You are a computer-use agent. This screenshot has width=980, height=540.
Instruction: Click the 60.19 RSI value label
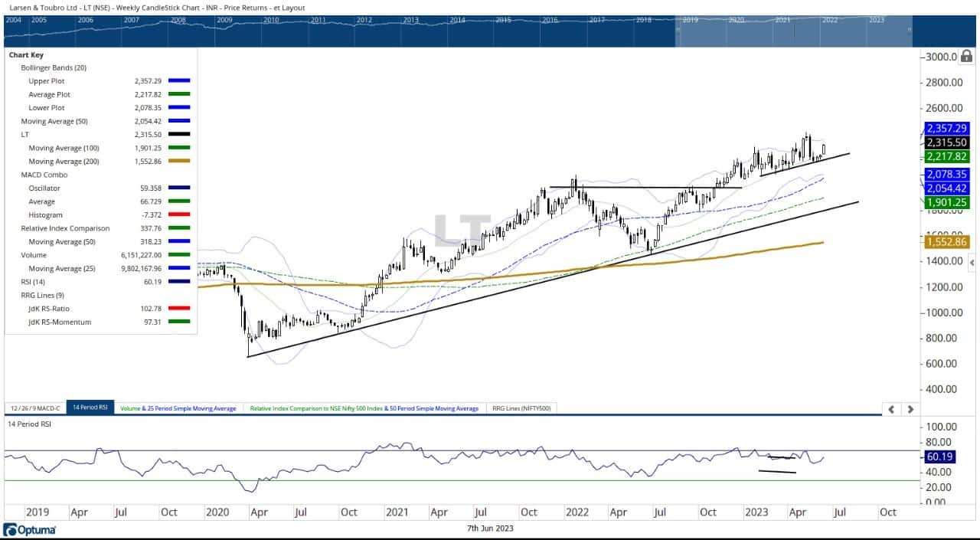(939, 457)
